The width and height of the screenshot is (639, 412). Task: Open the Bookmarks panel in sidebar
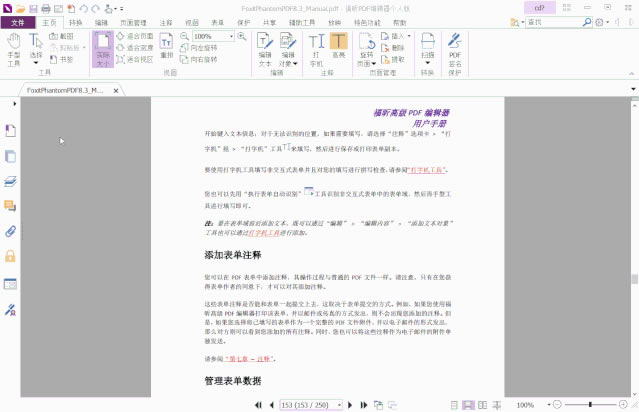coord(10,130)
